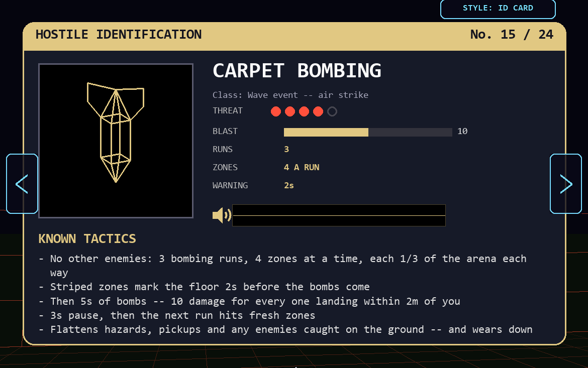Click the previous card left arrow
The image size is (588, 368).
click(22, 184)
